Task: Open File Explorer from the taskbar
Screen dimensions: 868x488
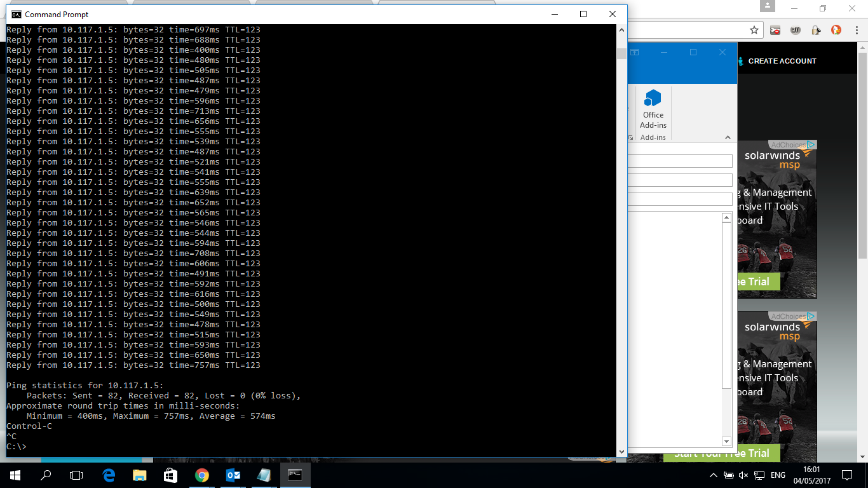Action: 139,475
